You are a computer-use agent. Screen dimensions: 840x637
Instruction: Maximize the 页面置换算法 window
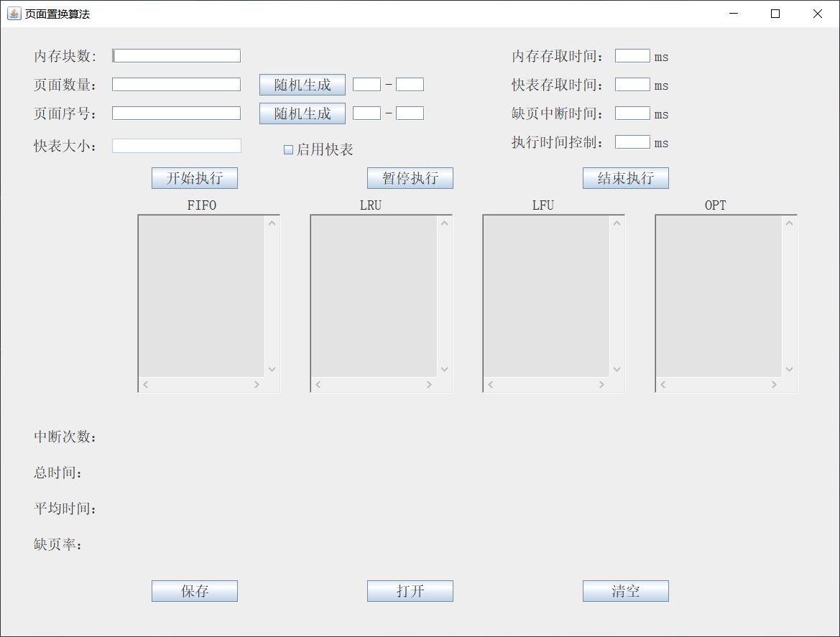775,14
